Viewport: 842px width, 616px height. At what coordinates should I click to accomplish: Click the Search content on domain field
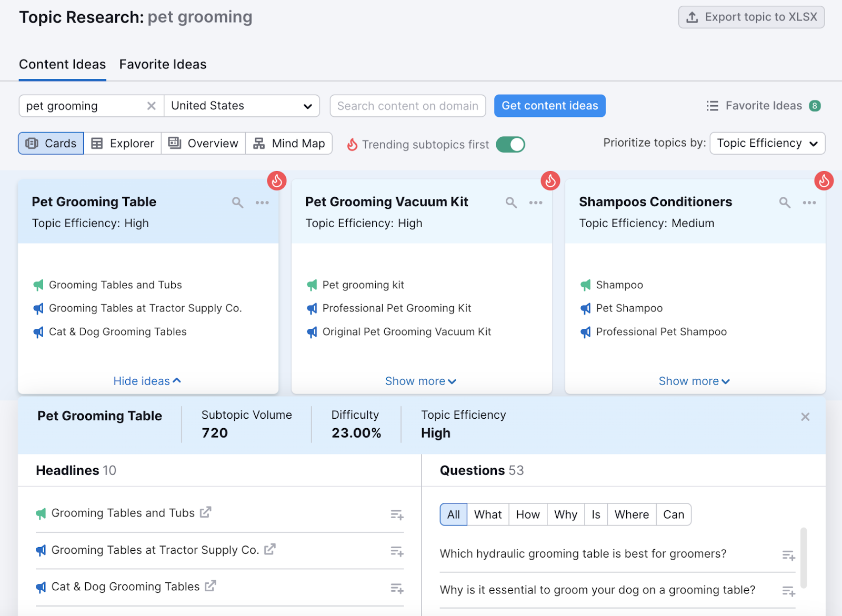pos(407,106)
